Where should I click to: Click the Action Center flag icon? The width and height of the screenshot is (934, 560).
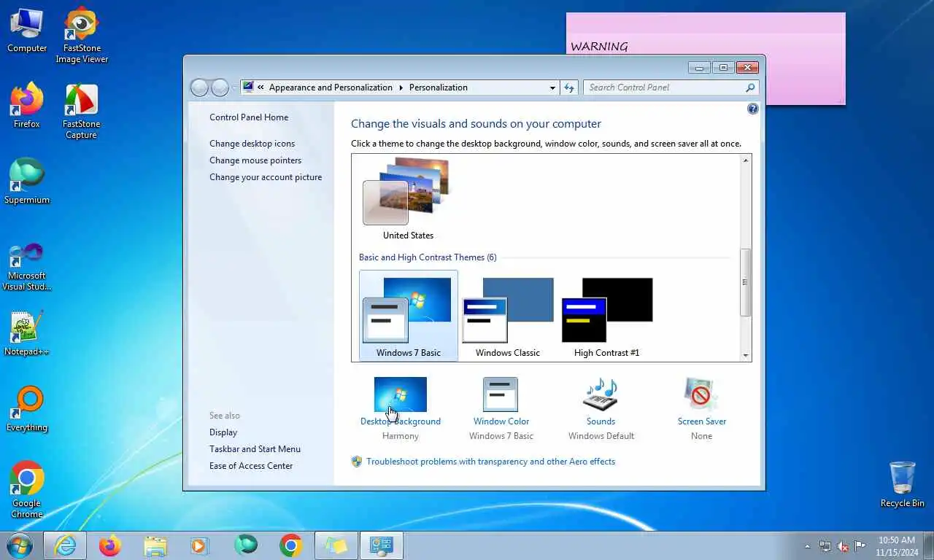[x=860, y=546]
